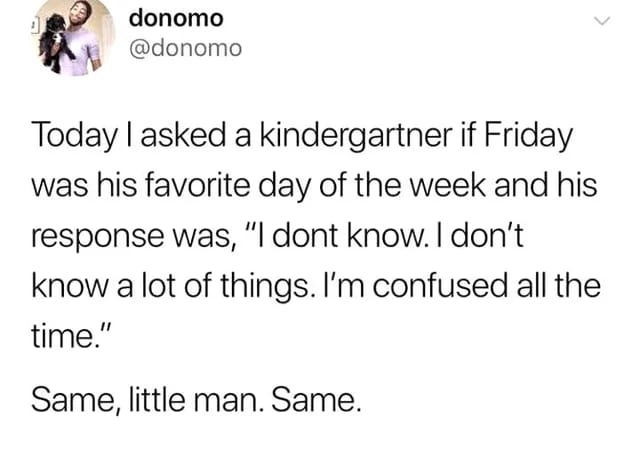Image resolution: width=640 pixels, height=473 pixels.
Task: Click the @donomo handle
Action: (x=186, y=47)
